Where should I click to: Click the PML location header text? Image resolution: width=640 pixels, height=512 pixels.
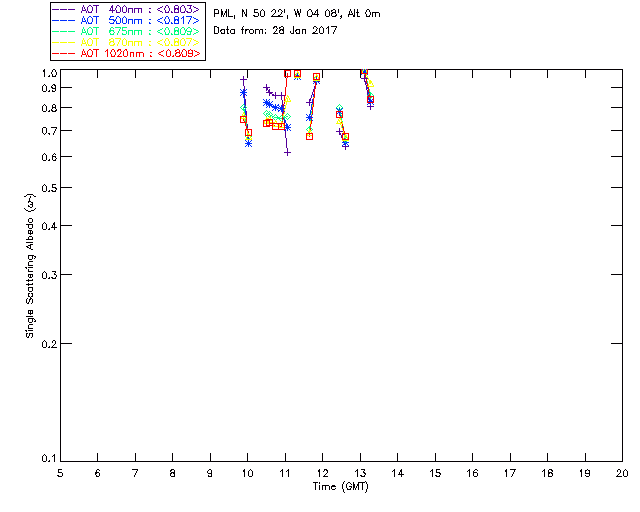click(297, 14)
